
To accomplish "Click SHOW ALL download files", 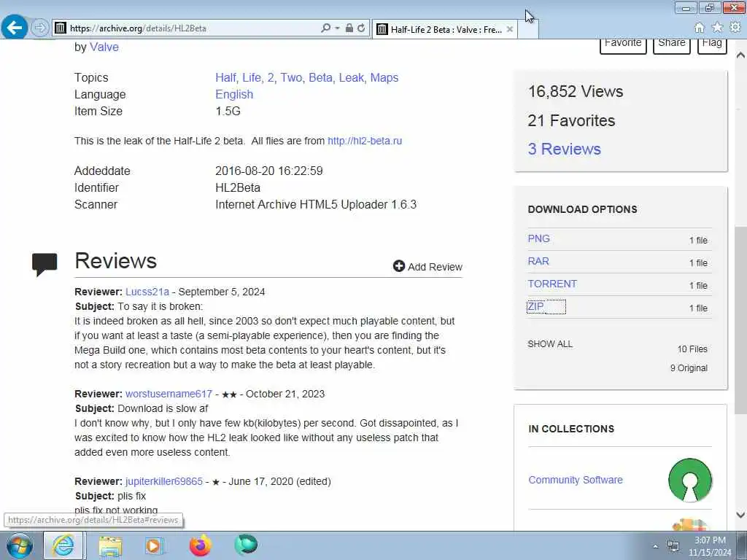I will 550,344.
